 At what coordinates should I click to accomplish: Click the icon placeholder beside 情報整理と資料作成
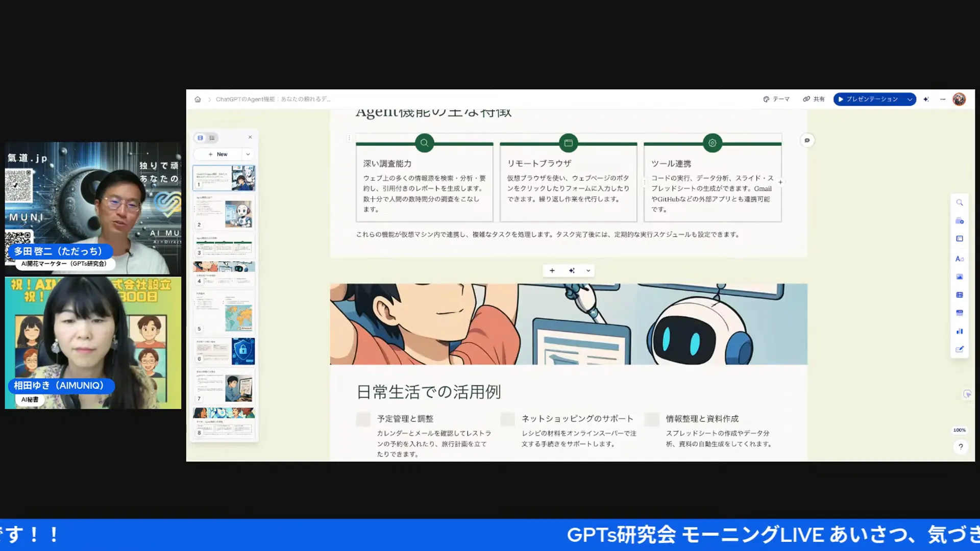click(652, 419)
